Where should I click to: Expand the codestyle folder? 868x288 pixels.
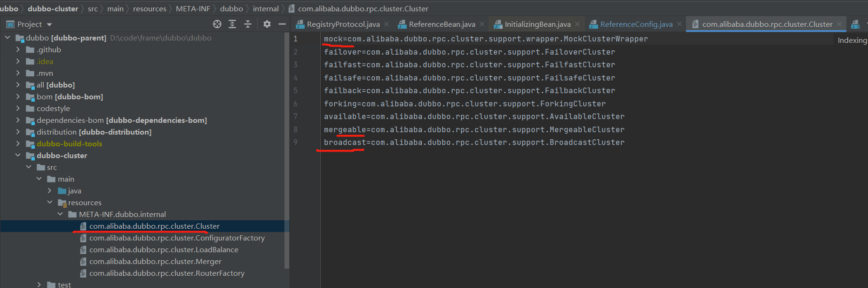18,108
